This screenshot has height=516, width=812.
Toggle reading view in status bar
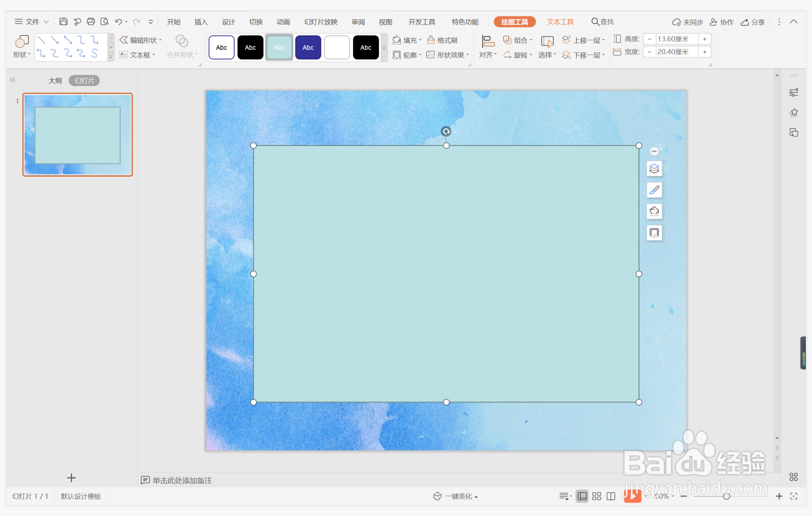(x=611, y=496)
